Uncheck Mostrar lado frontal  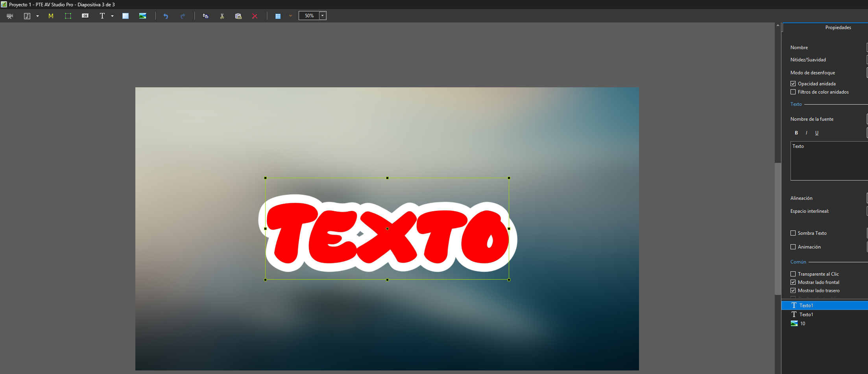point(793,282)
